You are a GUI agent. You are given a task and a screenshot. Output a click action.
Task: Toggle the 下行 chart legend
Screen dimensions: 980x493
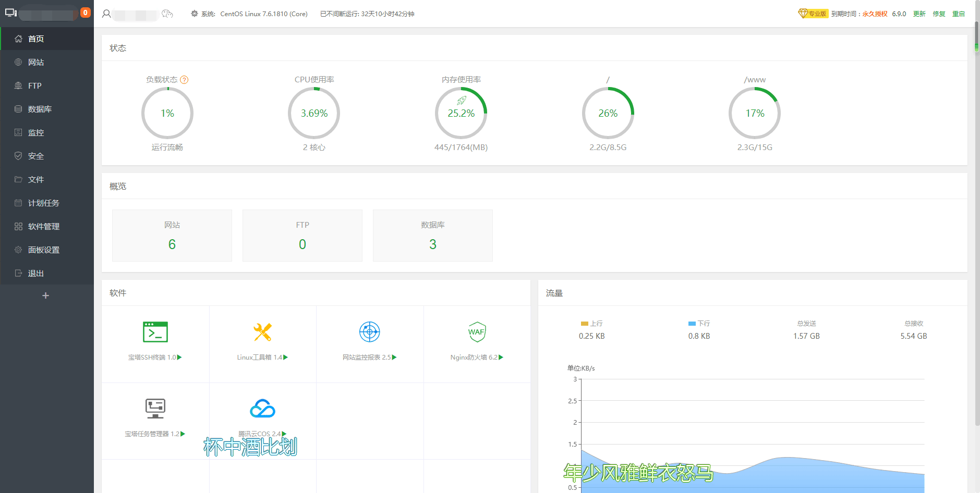699,324
